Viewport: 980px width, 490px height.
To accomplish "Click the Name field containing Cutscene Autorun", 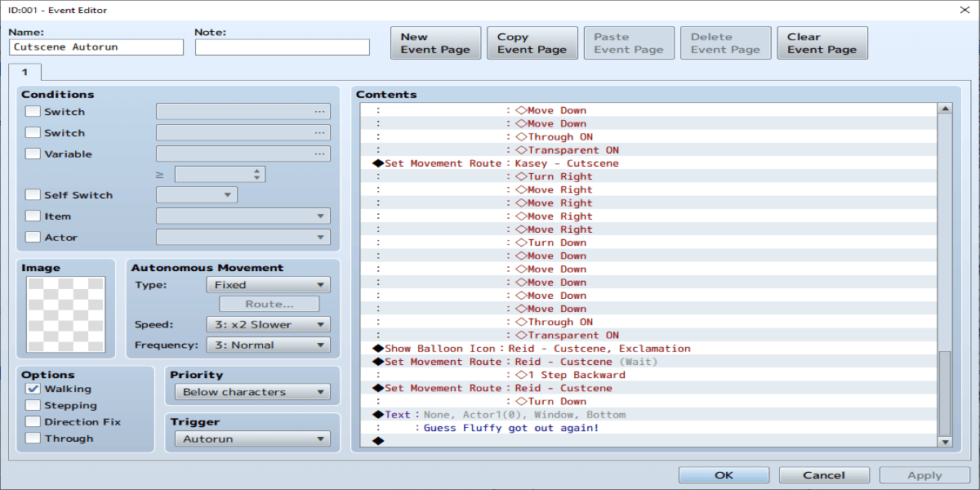I will pyautogui.click(x=97, y=47).
